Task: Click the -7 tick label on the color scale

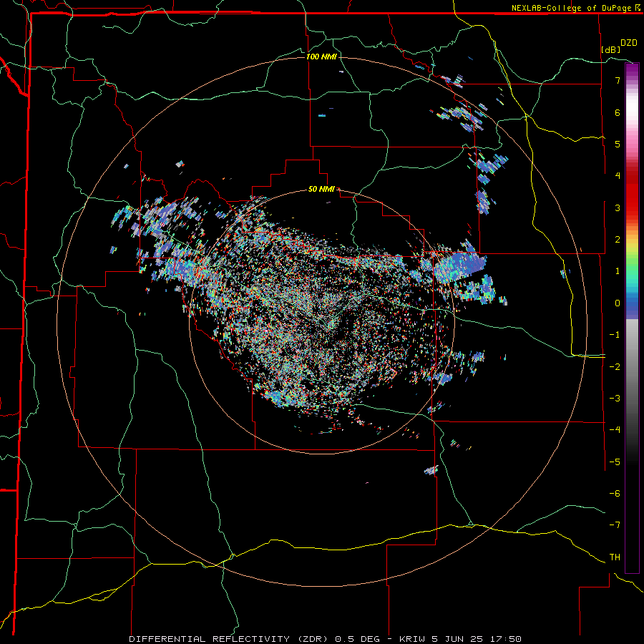Action: [x=615, y=525]
